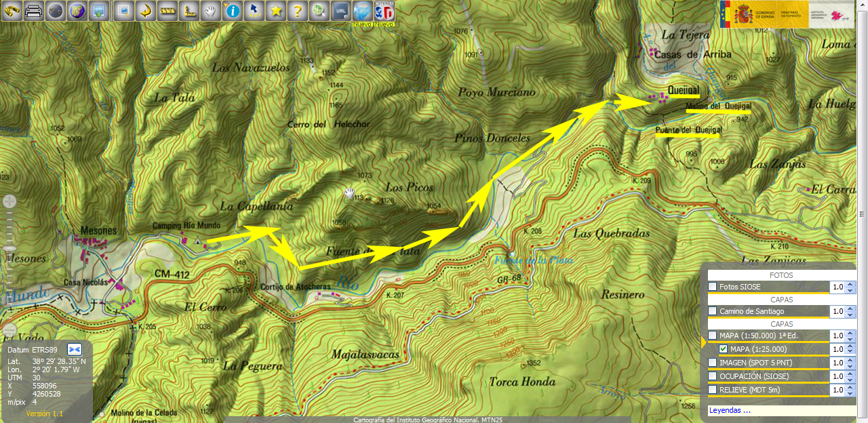The width and height of the screenshot is (868, 423).
Task: Click zoom in plus button on slider
Action: (9, 201)
